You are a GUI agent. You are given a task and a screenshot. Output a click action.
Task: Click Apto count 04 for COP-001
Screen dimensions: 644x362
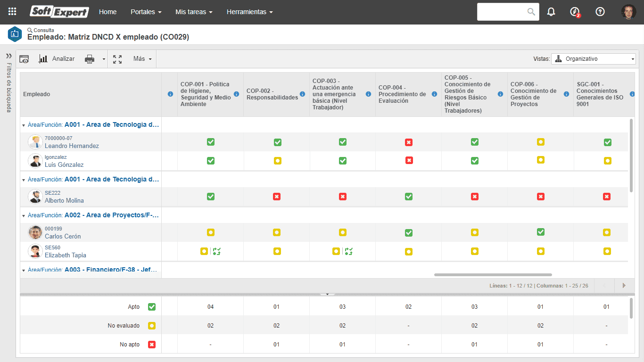[210, 307]
